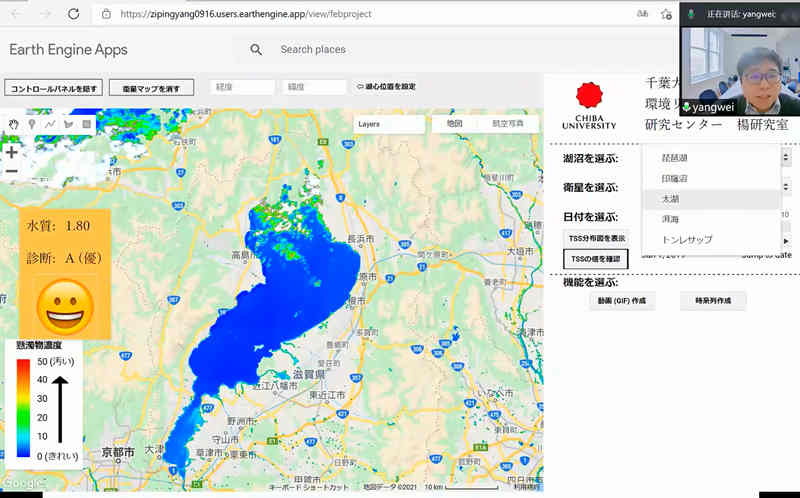Image resolution: width=800 pixels, height=498 pixels.
Task: Click the browser reload icon
Action: [73, 14]
